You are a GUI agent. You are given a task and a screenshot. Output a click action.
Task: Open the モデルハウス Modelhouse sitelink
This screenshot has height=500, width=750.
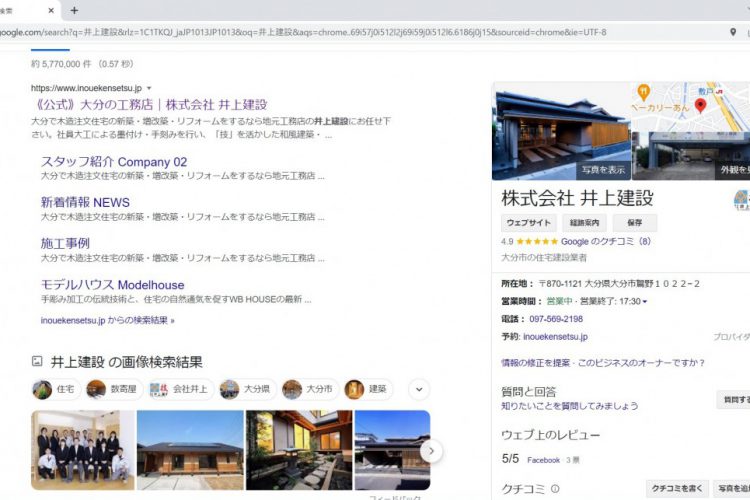112,285
